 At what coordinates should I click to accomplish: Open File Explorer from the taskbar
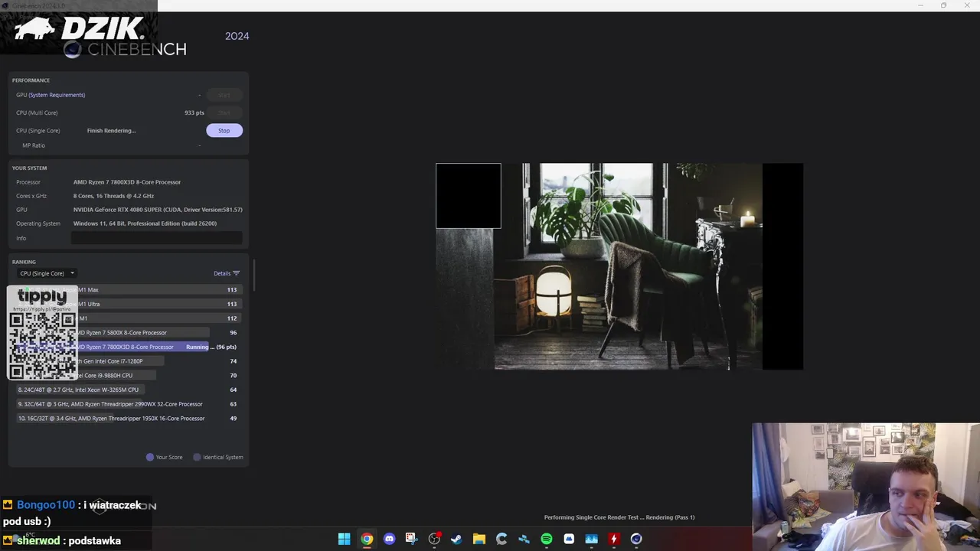[479, 539]
